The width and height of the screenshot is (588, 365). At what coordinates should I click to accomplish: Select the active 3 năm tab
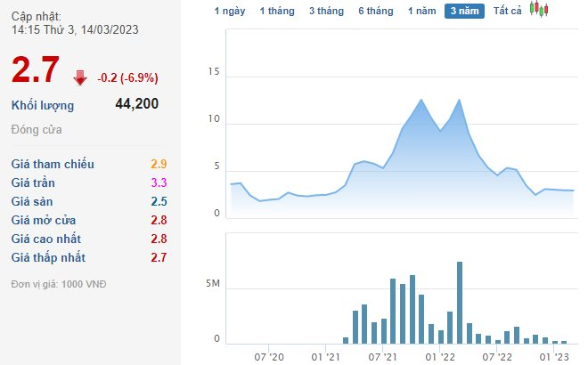464,11
